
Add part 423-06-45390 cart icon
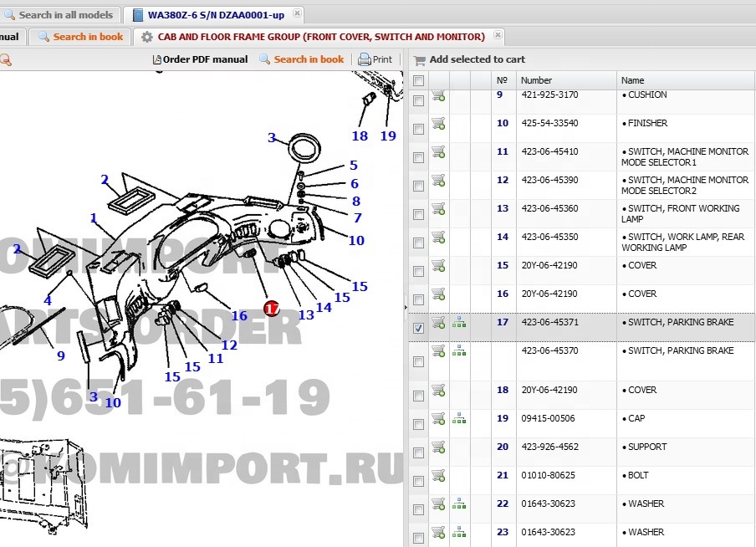(x=438, y=181)
